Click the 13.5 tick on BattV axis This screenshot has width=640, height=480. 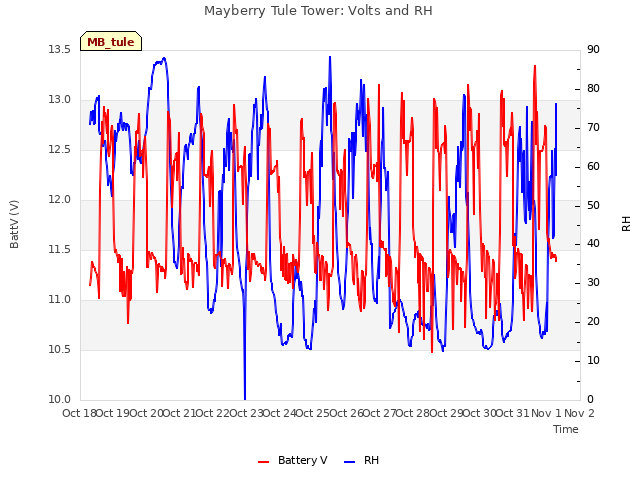click(60, 50)
